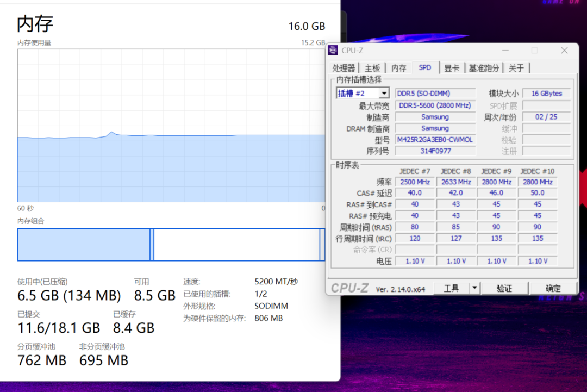Click the 工具 button in CPU-Z
Image resolution: width=587 pixels, height=392 pixels.
[451, 288]
